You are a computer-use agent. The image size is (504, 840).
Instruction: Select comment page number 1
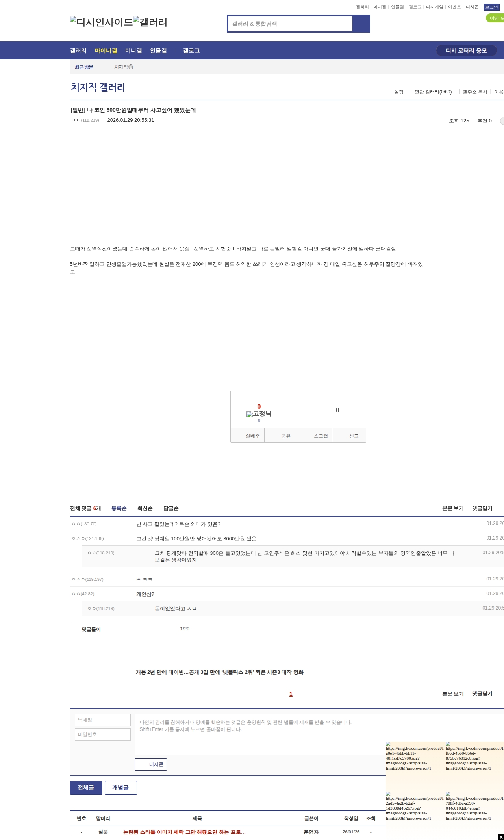click(291, 694)
